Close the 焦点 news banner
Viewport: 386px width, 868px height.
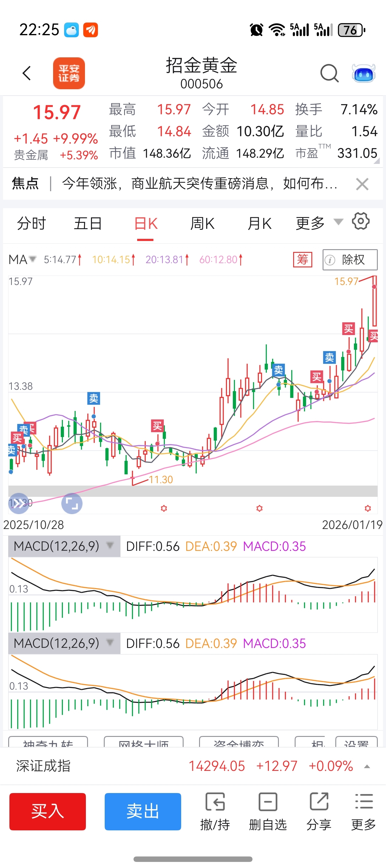tap(362, 184)
